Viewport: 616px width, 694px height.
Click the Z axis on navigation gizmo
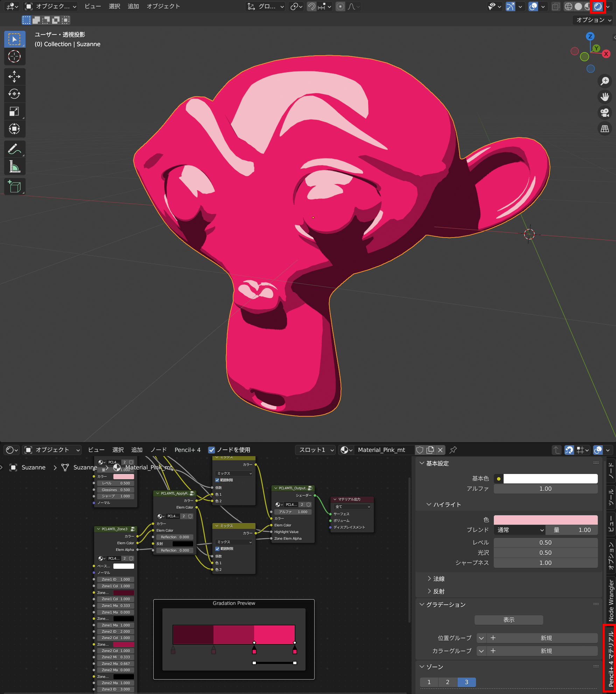(x=590, y=36)
